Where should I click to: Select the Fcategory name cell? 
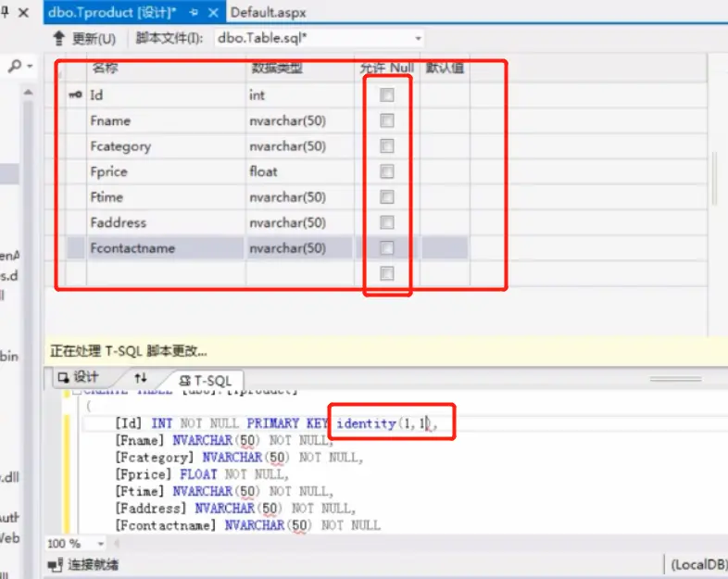point(166,146)
